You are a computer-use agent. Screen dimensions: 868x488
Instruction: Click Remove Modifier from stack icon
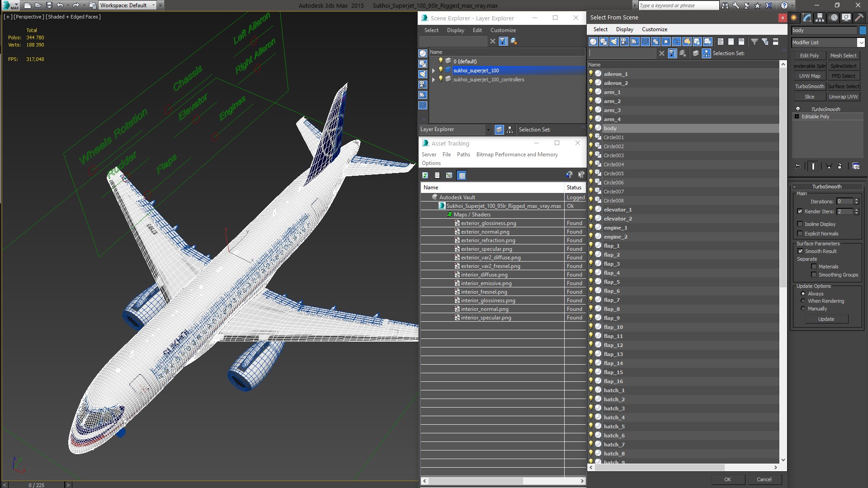point(840,166)
